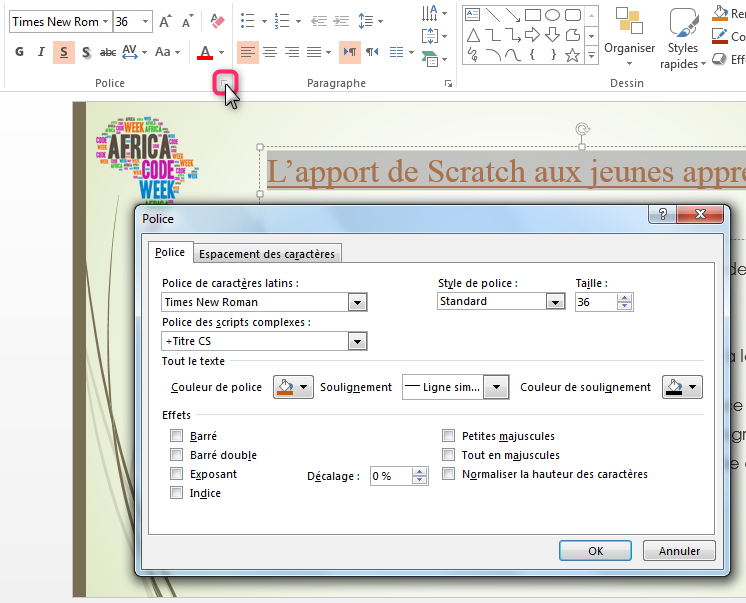
Task: Enable Petites majuscules option
Action: point(448,435)
